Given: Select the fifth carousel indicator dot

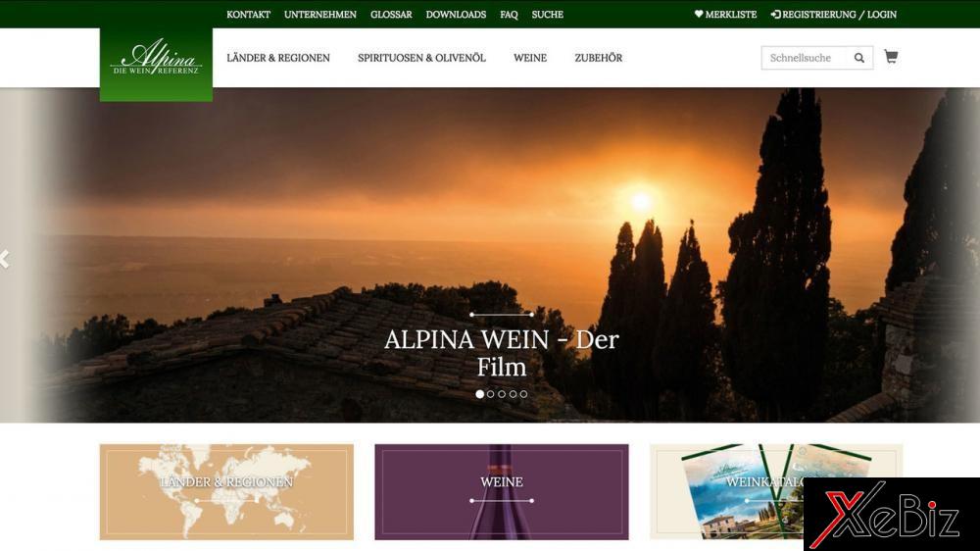Looking at the screenshot, I should coord(523,394).
